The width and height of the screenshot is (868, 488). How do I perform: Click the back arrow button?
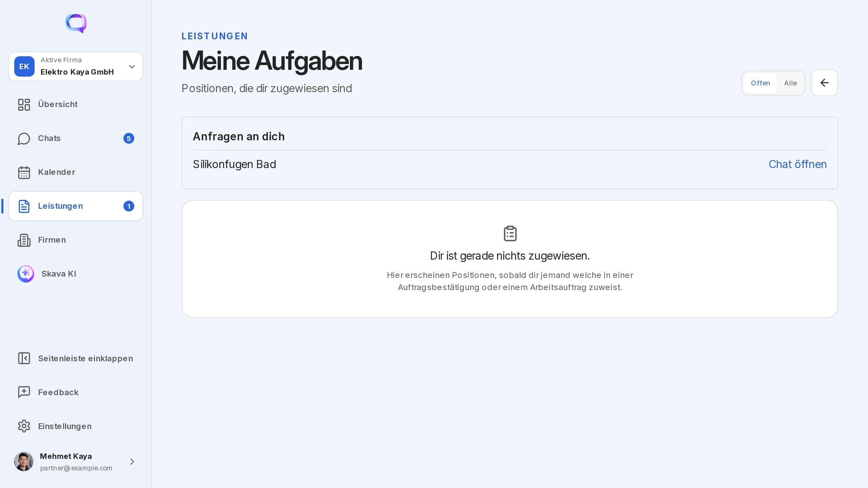[824, 83]
